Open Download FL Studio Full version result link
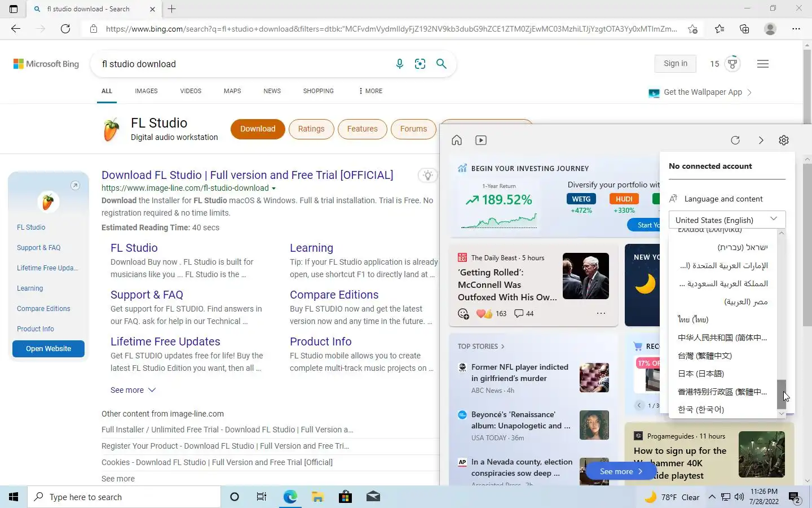The width and height of the screenshot is (812, 508). point(248,175)
